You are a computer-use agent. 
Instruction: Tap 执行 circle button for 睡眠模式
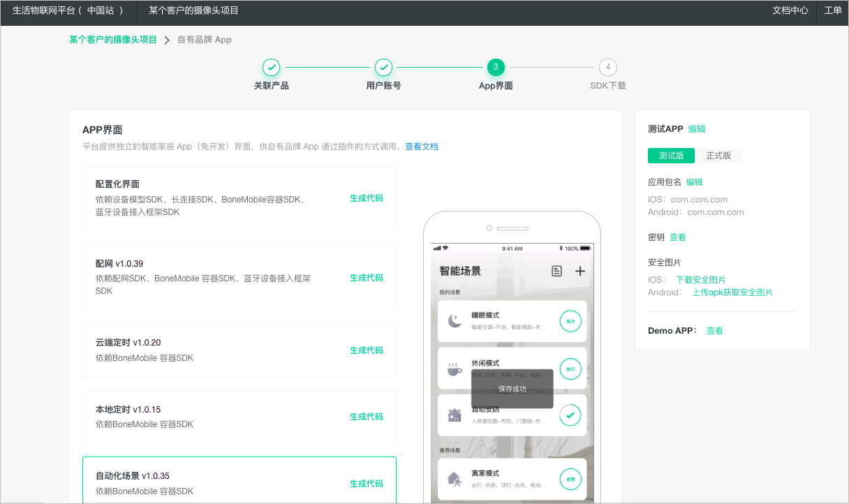pos(570,321)
